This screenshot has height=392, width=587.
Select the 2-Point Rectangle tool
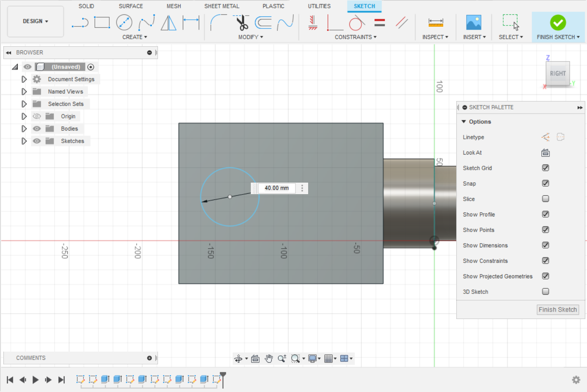click(x=102, y=23)
